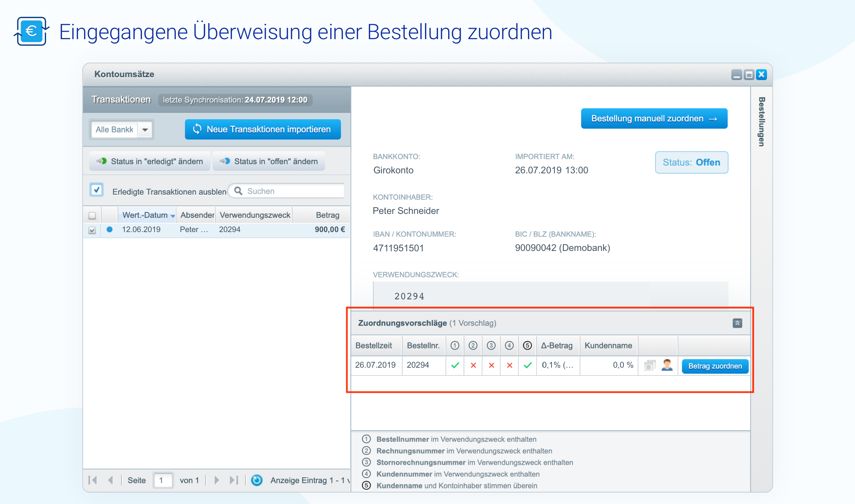Click red cross under criterion 4
This screenshot has width=855, height=504.
(509, 365)
